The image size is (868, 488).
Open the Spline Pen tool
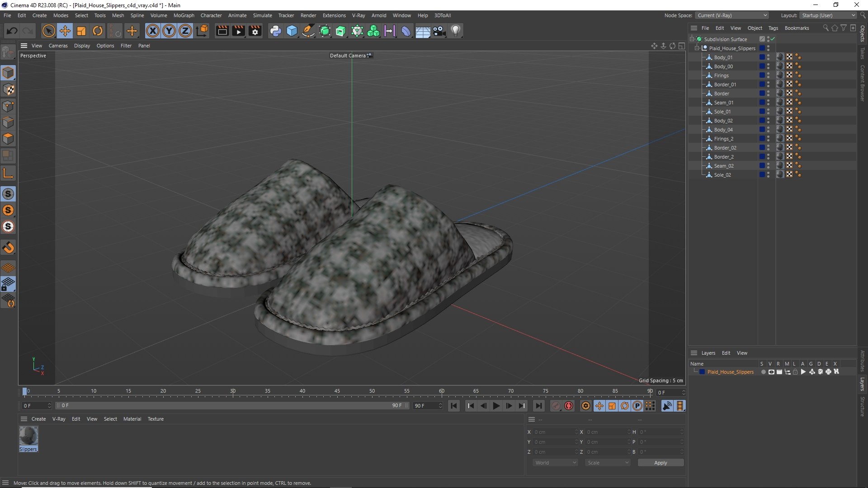308,31
